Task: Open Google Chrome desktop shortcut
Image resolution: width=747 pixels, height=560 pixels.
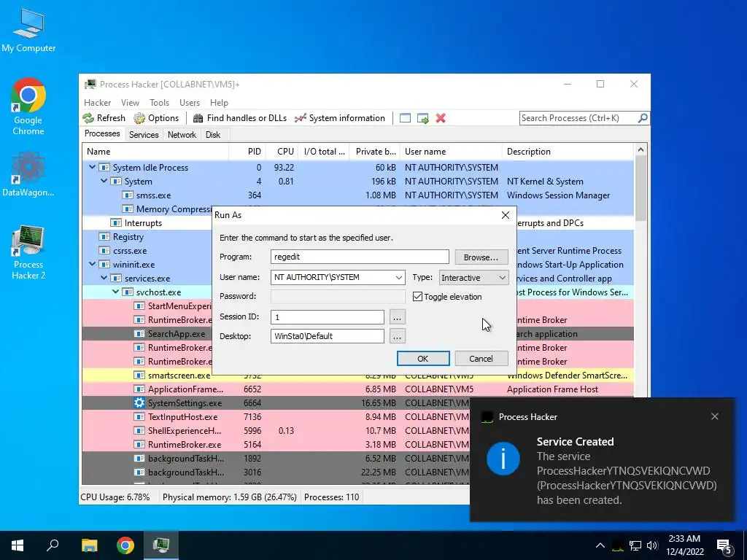Action: 28,106
